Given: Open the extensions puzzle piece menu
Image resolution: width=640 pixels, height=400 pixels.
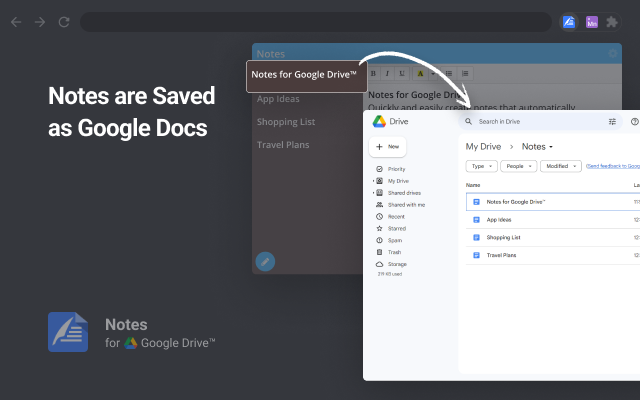Looking at the screenshot, I should tap(611, 22).
